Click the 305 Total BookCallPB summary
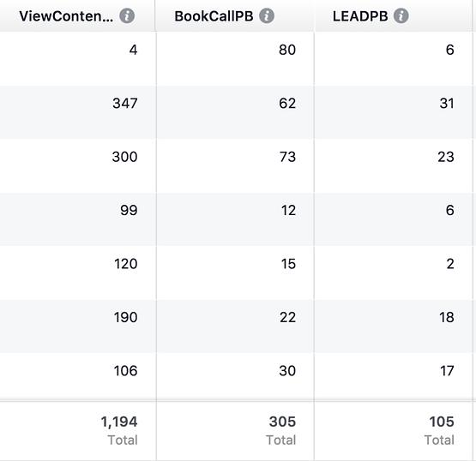 281,430
